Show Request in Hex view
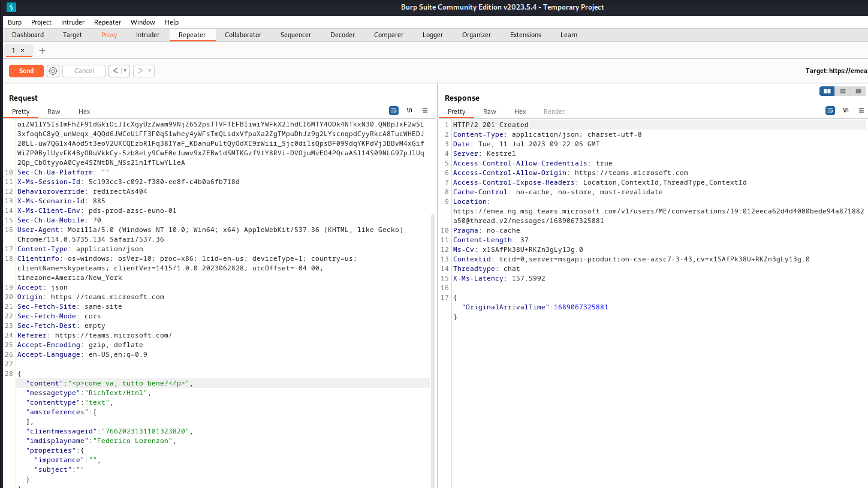 pyautogui.click(x=84, y=112)
